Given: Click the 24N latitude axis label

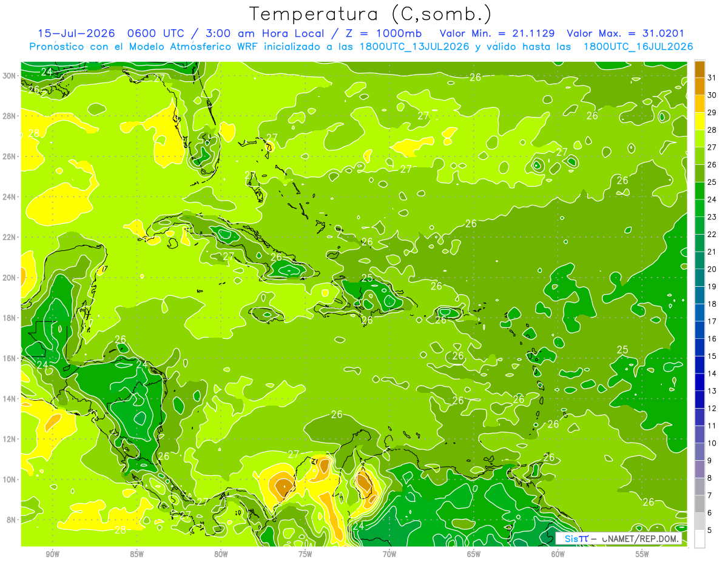Looking at the screenshot, I should tap(9, 196).
